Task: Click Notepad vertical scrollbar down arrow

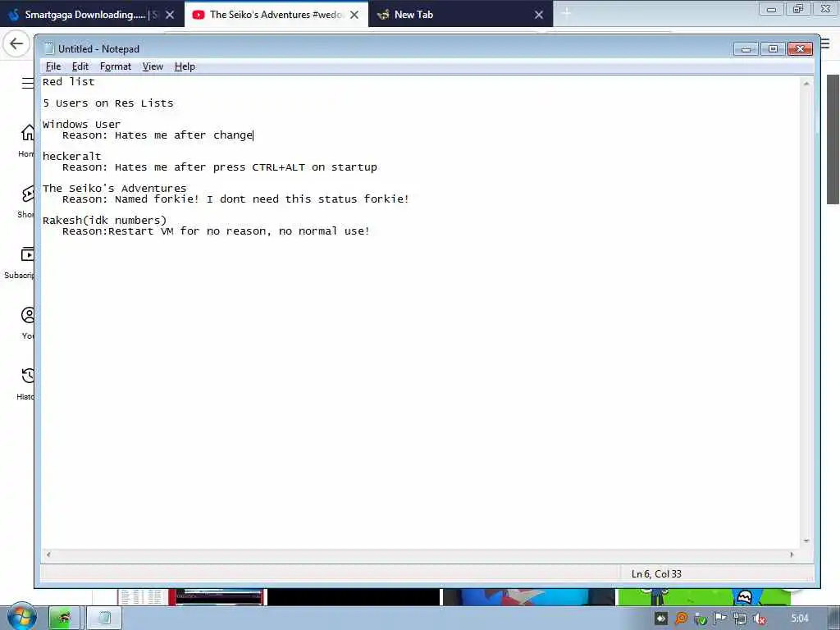Action: (806, 541)
